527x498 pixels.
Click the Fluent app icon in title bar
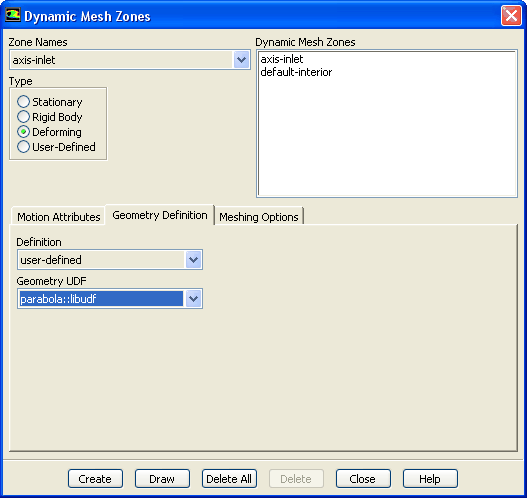click(x=13, y=15)
